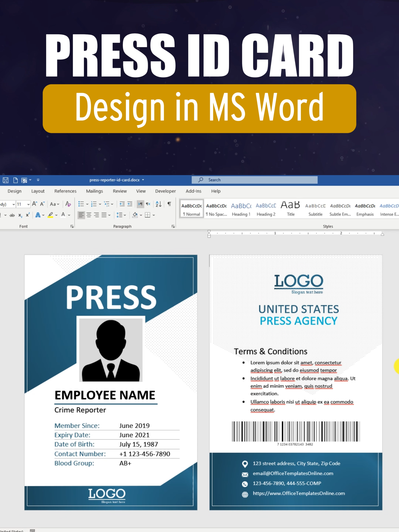Decrease paragraph indent

click(x=122, y=204)
